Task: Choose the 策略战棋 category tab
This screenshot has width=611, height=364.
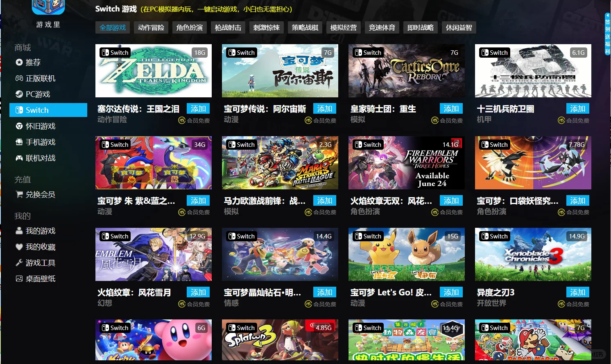Action: point(305,27)
